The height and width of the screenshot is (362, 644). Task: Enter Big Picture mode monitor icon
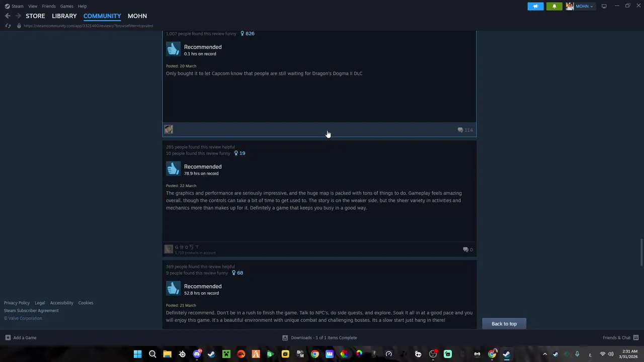[x=604, y=6]
